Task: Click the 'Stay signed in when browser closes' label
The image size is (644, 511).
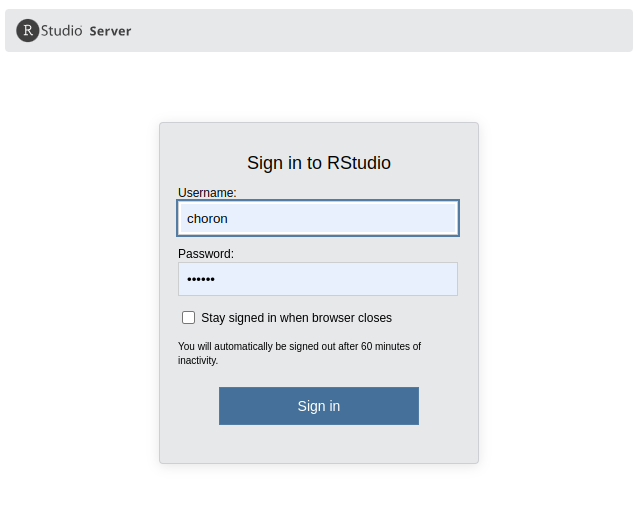Action: coord(297,318)
